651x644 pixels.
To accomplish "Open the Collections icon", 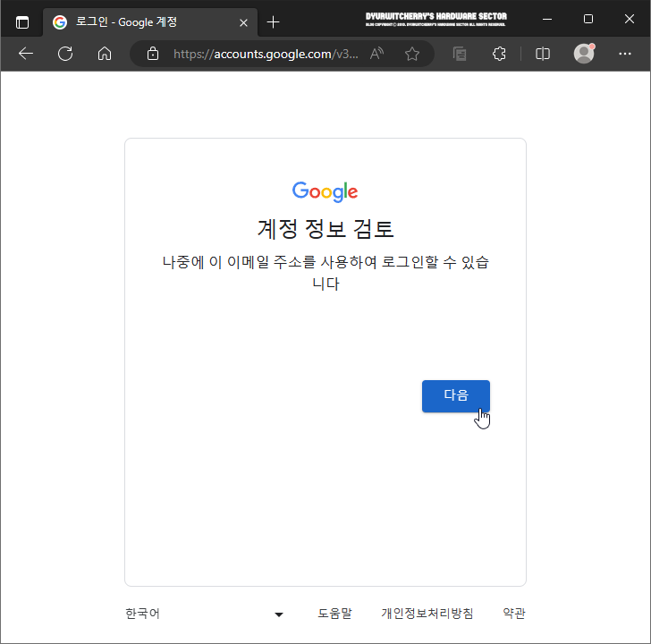I will (460, 54).
